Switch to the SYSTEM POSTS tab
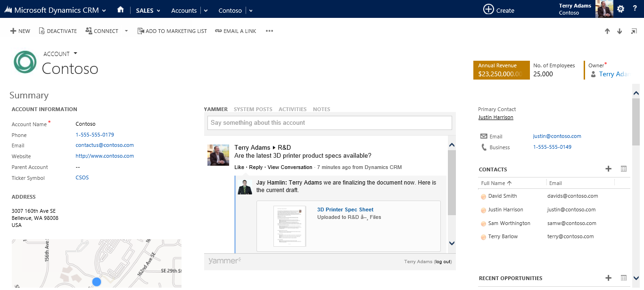 pos(253,109)
